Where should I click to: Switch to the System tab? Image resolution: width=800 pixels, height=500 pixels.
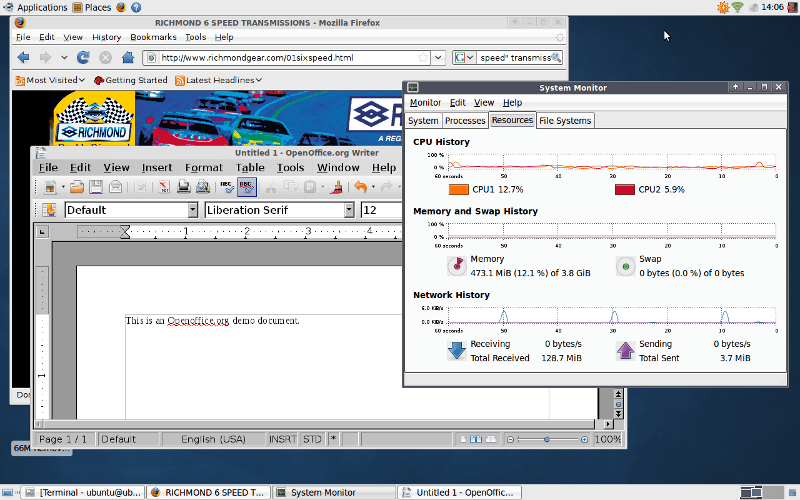point(423,121)
